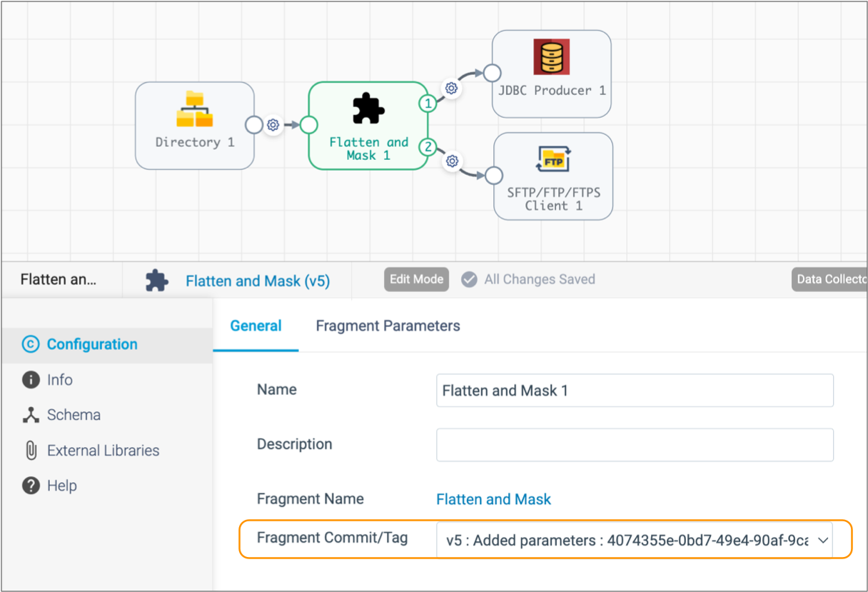This screenshot has width=868, height=592.
Task: Click input port of JDBC Producer 1
Action: tap(492, 73)
